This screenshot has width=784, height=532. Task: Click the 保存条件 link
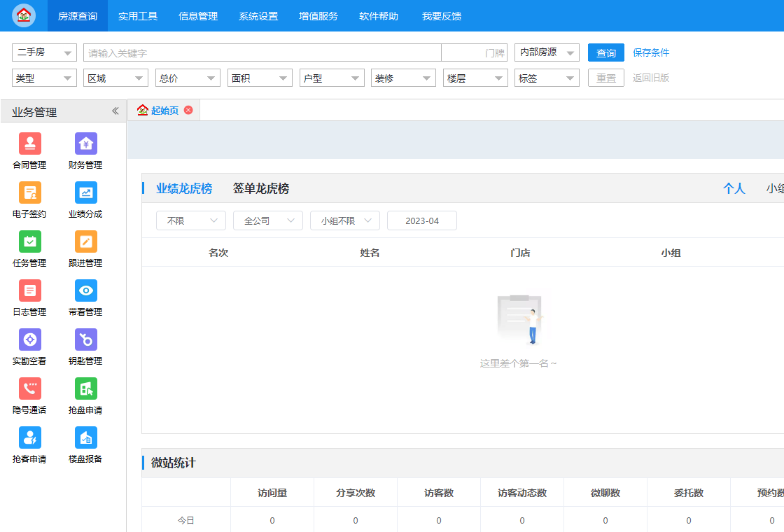tap(651, 52)
